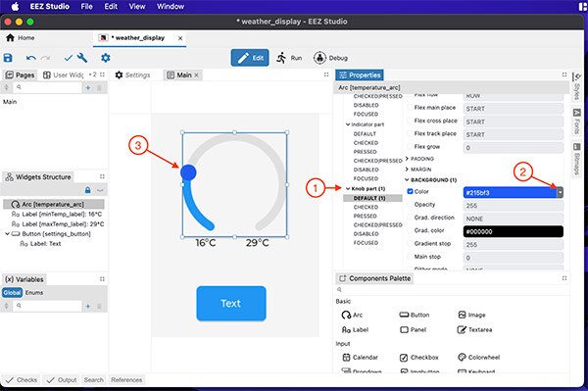Open the View menu

(137, 7)
